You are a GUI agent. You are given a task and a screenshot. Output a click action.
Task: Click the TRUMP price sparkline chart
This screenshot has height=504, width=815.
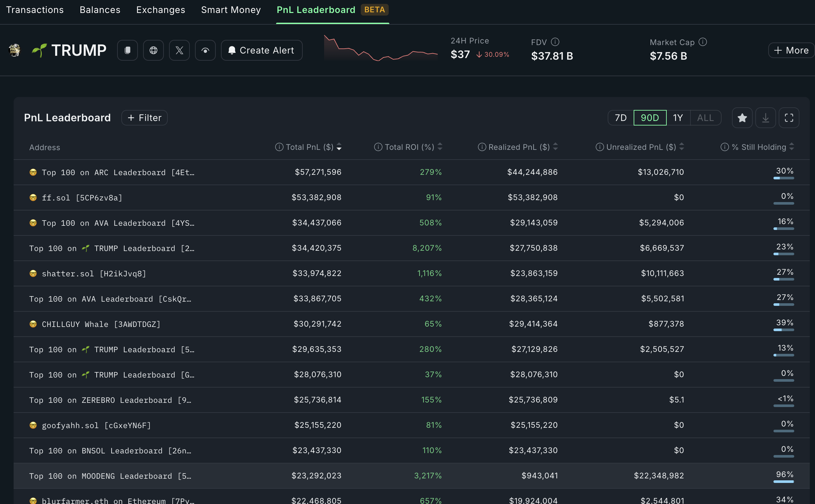(381, 48)
